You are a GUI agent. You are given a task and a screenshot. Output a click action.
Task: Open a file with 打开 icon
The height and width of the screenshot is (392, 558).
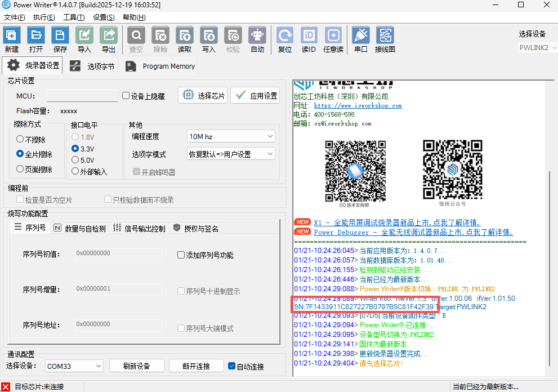click(x=36, y=39)
